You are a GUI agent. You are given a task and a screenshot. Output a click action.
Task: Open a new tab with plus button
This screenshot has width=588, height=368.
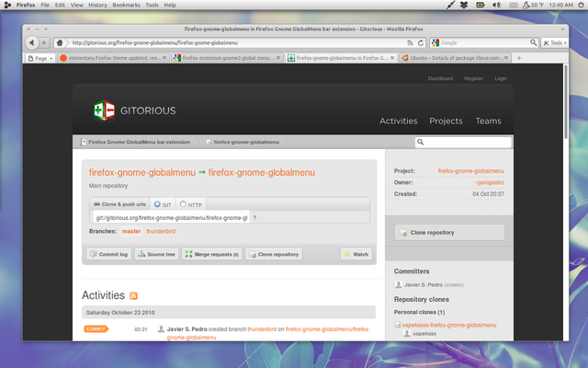tap(519, 58)
